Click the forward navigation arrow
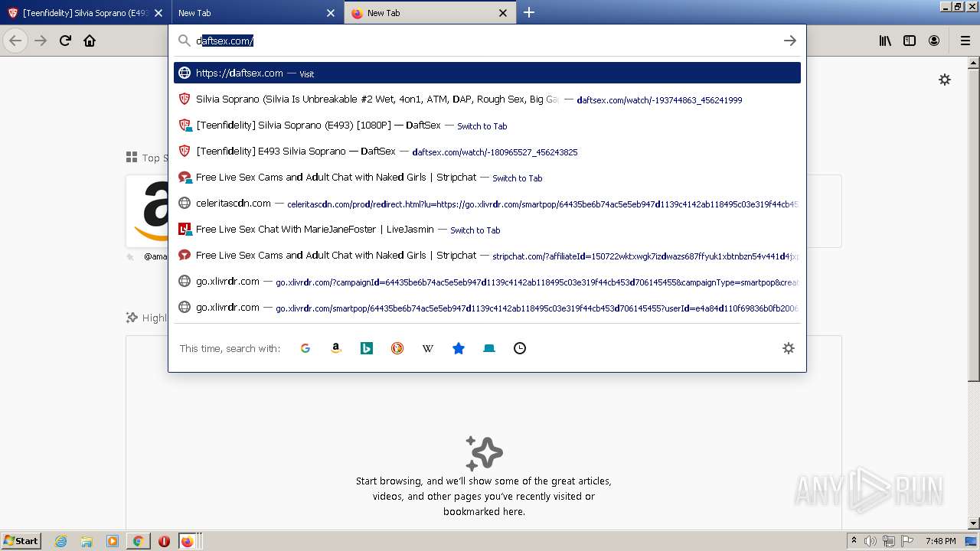The height and width of the screenshot is (551, 980). [x=41, y=41]
